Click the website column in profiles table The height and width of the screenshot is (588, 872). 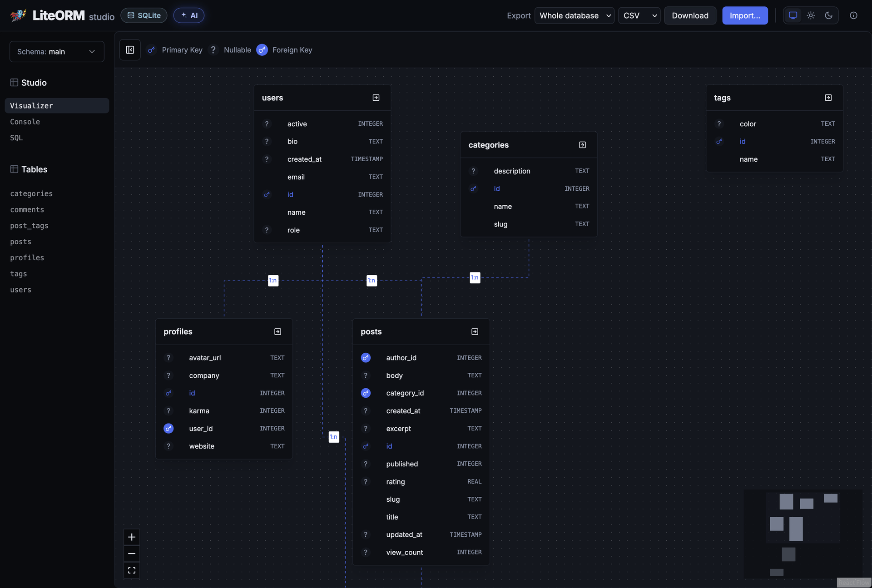click(224, 446)
